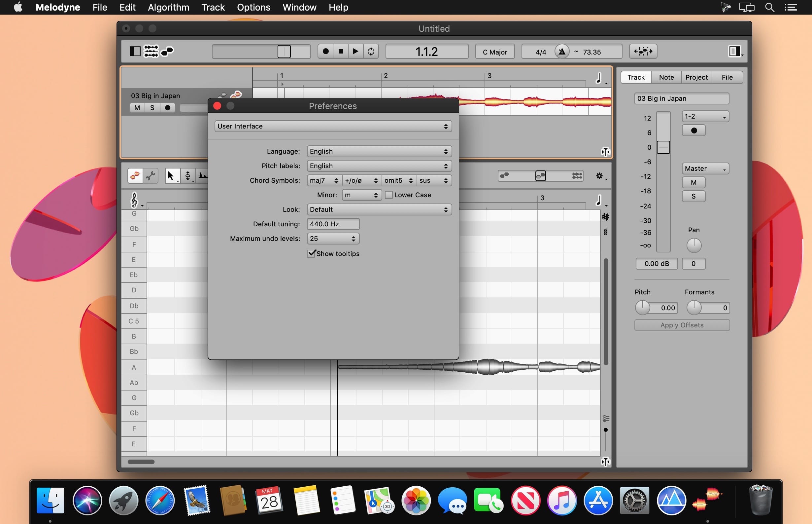Select the amplitude tool
812x524 pixels.
coord(203,175)
